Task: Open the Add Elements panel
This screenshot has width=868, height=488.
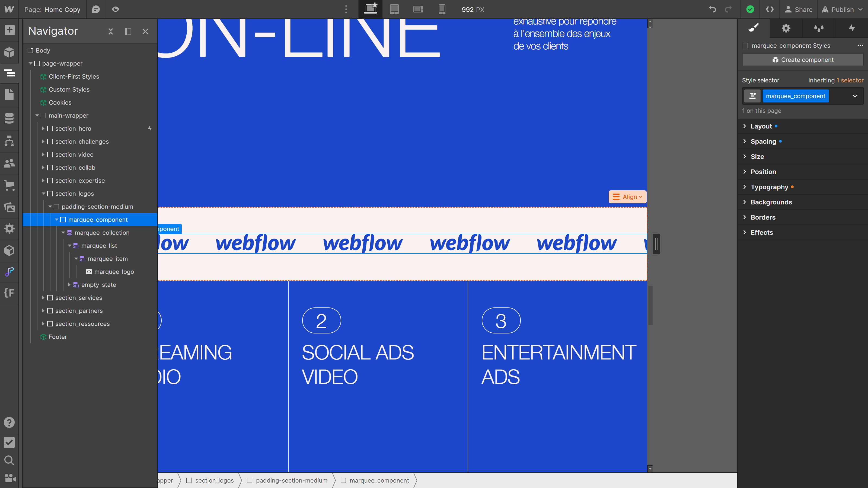Action: [x=9, y=30]
